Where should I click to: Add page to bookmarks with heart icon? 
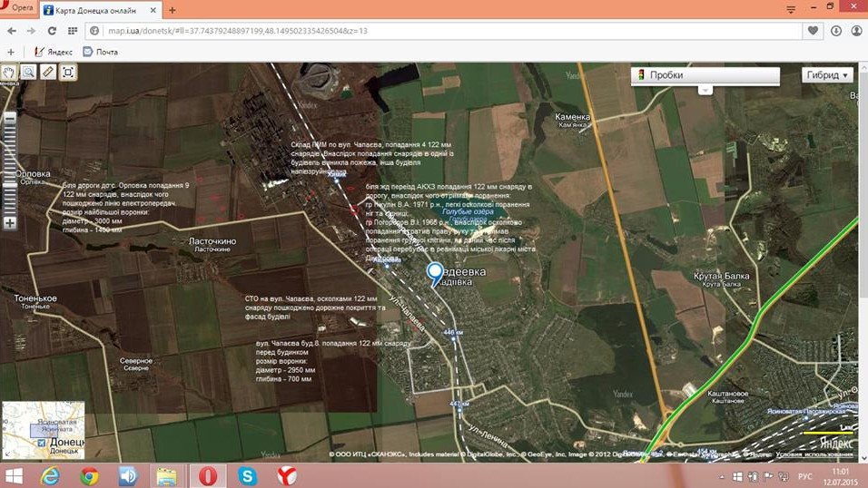pos(813,31)
